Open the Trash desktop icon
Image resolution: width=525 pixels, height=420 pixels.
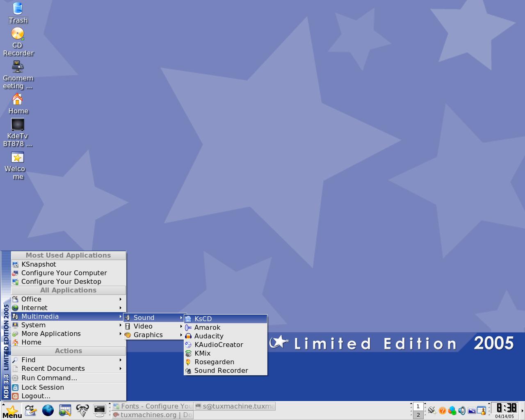(x=18, y=12)
